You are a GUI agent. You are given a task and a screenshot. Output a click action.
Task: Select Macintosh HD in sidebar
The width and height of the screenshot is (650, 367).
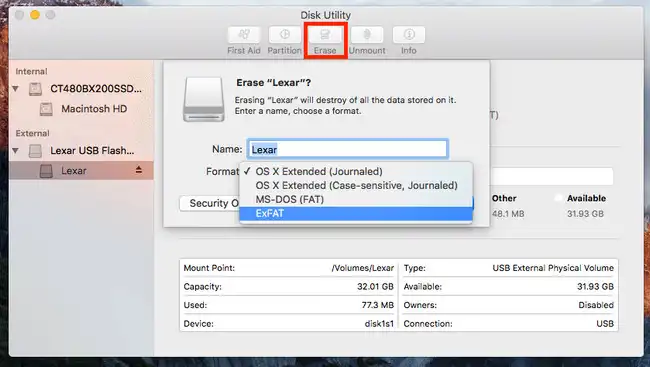coord(94,109)
